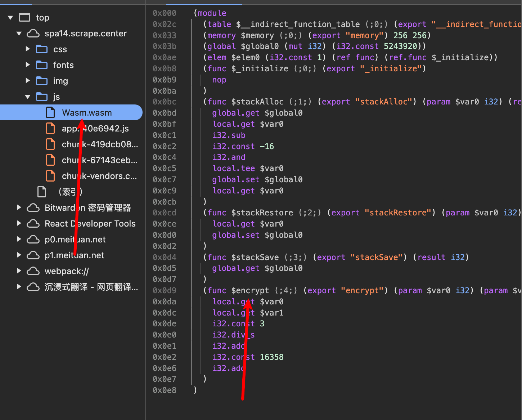Click the React Developer Tools cloud icon

(x=33, y=224)
